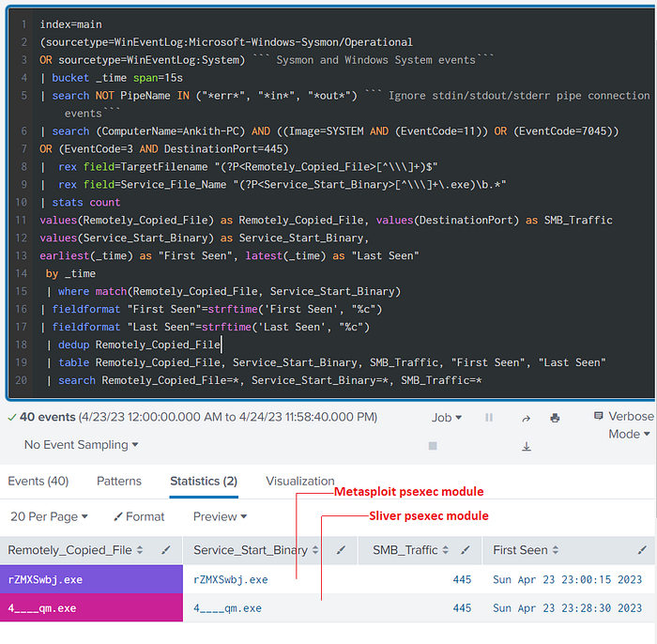Image resolution: width=657 pixels, height=644 pixels.
Task: Open the Visualization tab
Action: [300, 481]
